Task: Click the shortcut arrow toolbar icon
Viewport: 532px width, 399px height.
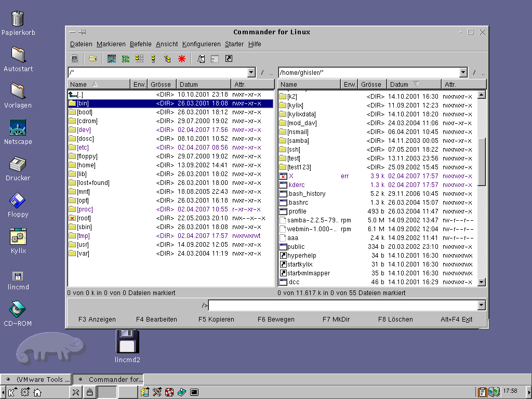Action: [x=229, y=59]
